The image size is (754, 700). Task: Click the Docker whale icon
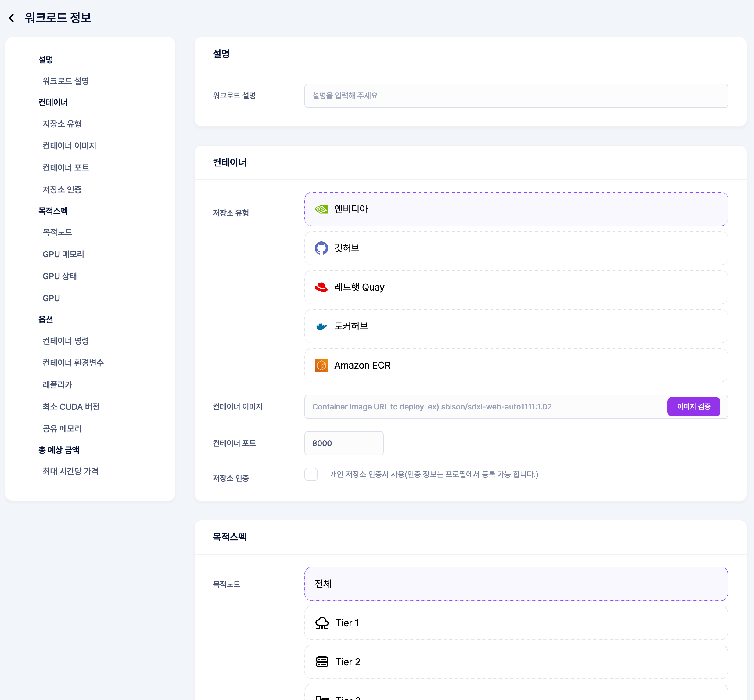pos(321,326)
